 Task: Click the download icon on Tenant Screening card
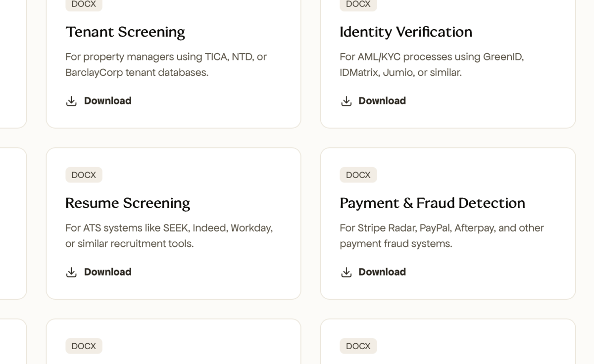pyautogui.click(x=71, y=100)
